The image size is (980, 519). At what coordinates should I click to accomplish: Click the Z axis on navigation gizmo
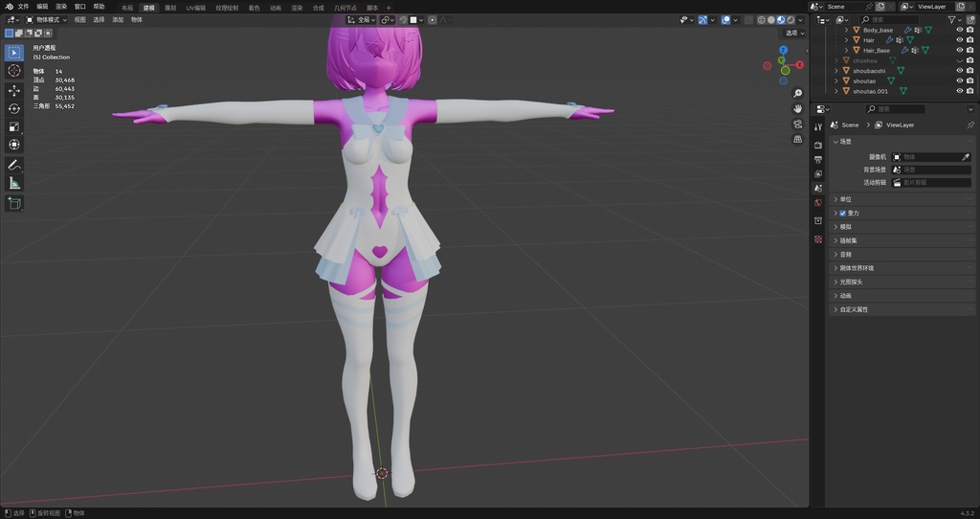point(783,50)
